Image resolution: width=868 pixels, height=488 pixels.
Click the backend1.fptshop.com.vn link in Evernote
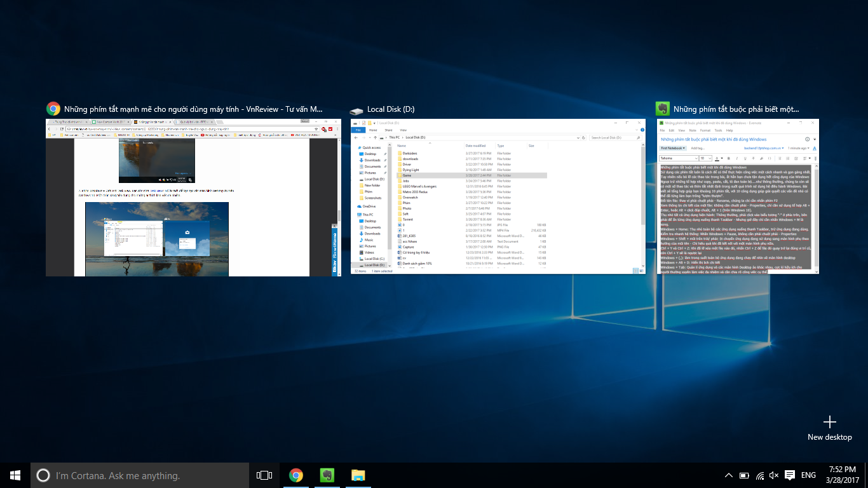(x=763, y=148)
